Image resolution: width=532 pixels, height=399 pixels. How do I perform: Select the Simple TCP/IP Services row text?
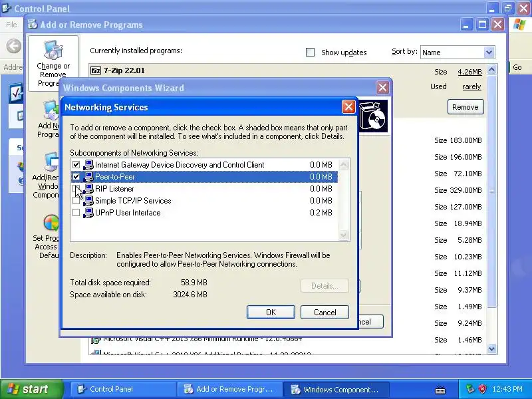point(133,201)
